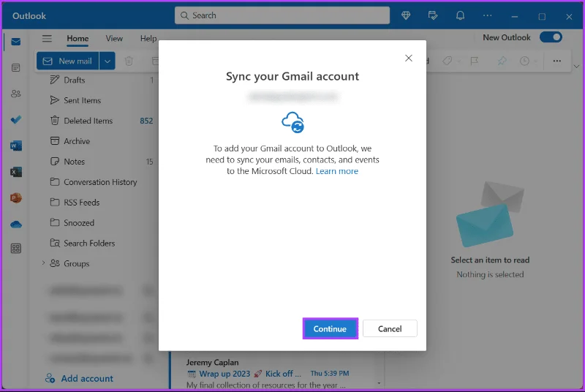This screenshot has width=585, height=392.
Task: Click the flag toolbar icon
Action: coord(474,61)
